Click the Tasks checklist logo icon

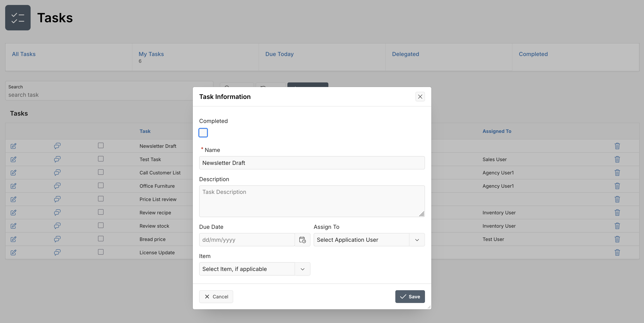click(x=18, y=18)
